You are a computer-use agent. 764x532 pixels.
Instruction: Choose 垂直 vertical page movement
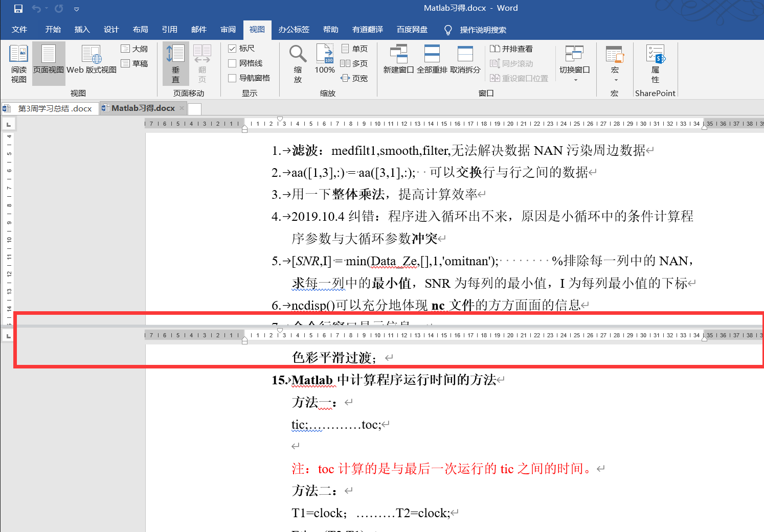[176, 64]
